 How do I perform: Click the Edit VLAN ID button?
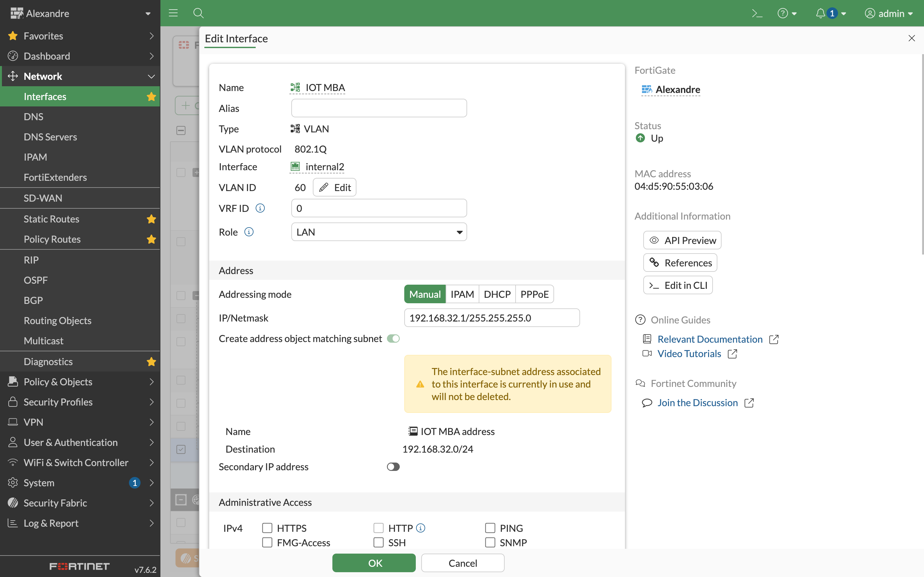pyautogui.click(x=335, y=188)
